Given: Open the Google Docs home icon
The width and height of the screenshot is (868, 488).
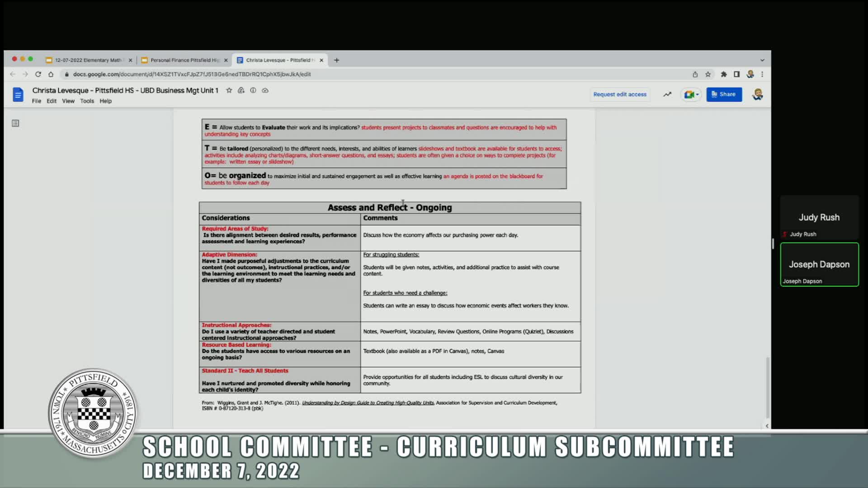Looking at the screenshot, I should click(18, 94).
